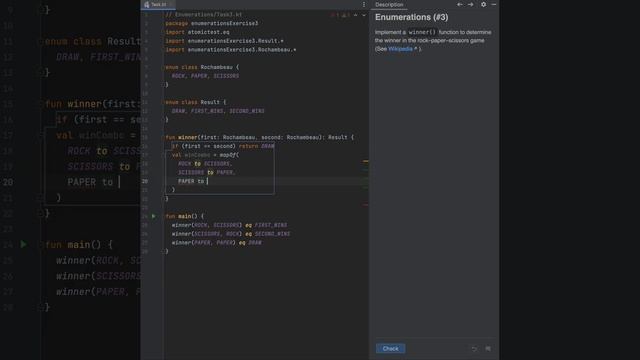This screenshot has width=640, height=360.
Task: Click the yellow warning stripe mark on editor scrollbar
Action: 365,161
